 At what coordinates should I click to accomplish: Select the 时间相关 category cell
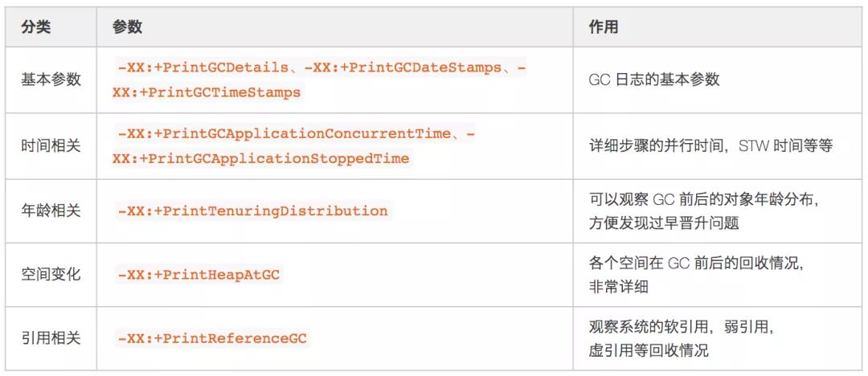click(51, 146)
